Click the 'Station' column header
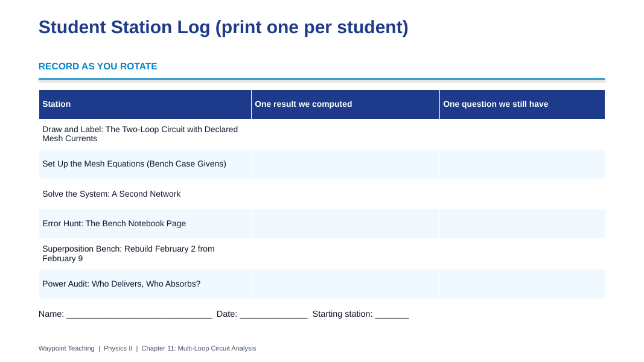Screen dimensions: 644x362 [145, 104]
